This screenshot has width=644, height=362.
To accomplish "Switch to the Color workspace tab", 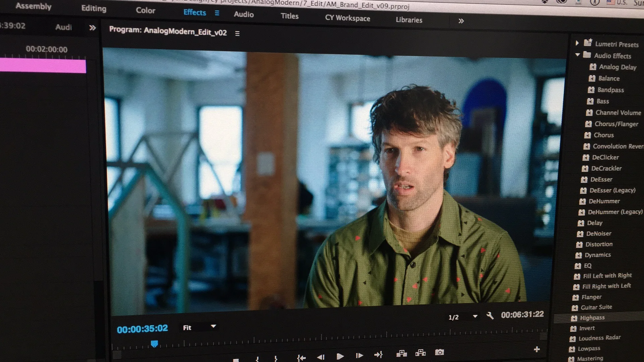I will coord(145,10).
